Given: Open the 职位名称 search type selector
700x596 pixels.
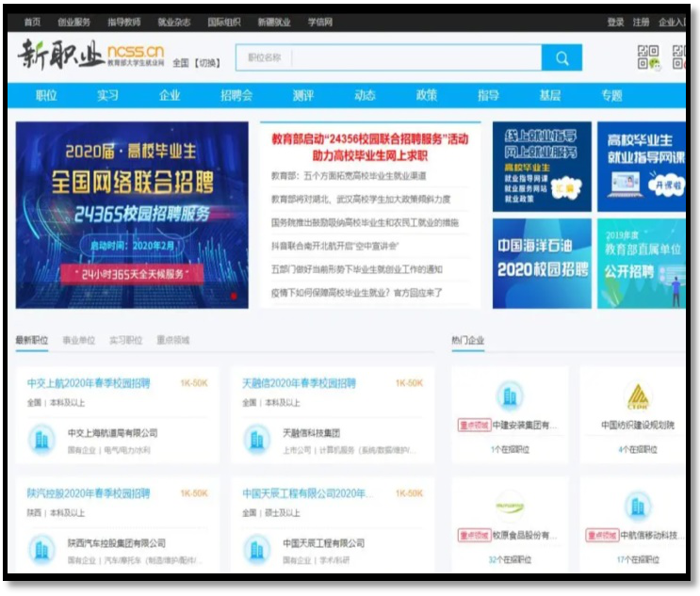Looking at the screenshot, I should tap(265, 57).
